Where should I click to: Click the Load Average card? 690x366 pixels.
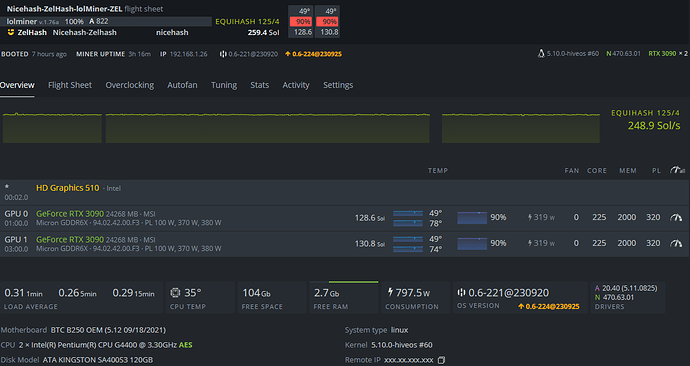81,298
